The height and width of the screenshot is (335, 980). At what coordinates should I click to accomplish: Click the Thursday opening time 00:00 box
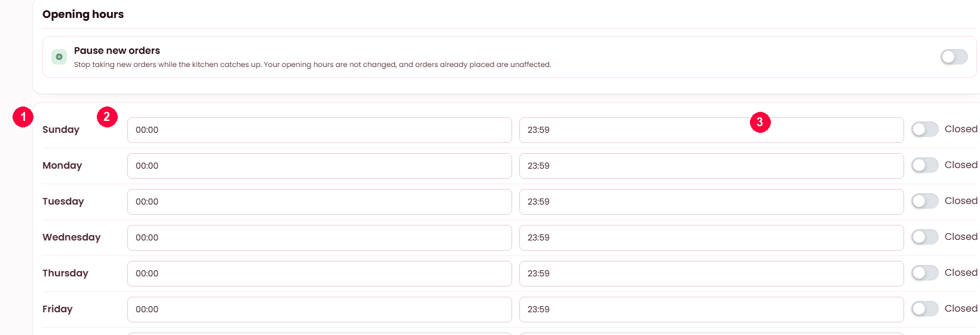[320, 273]
